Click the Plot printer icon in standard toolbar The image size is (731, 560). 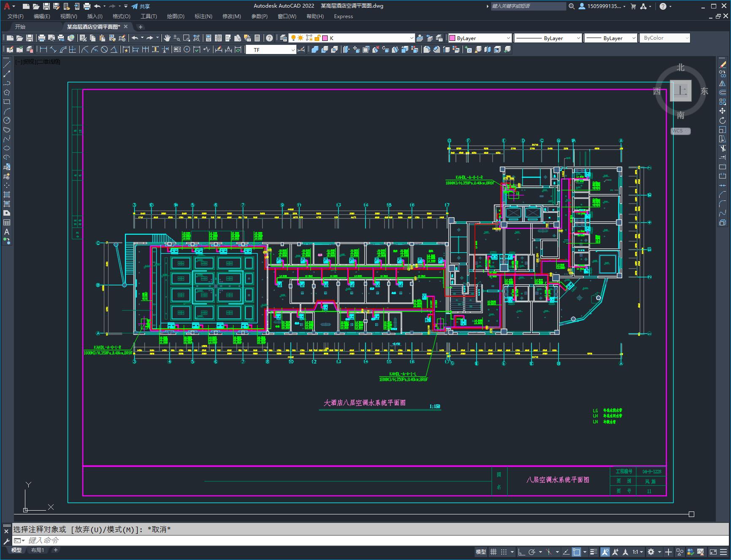(x=42, y=38)
